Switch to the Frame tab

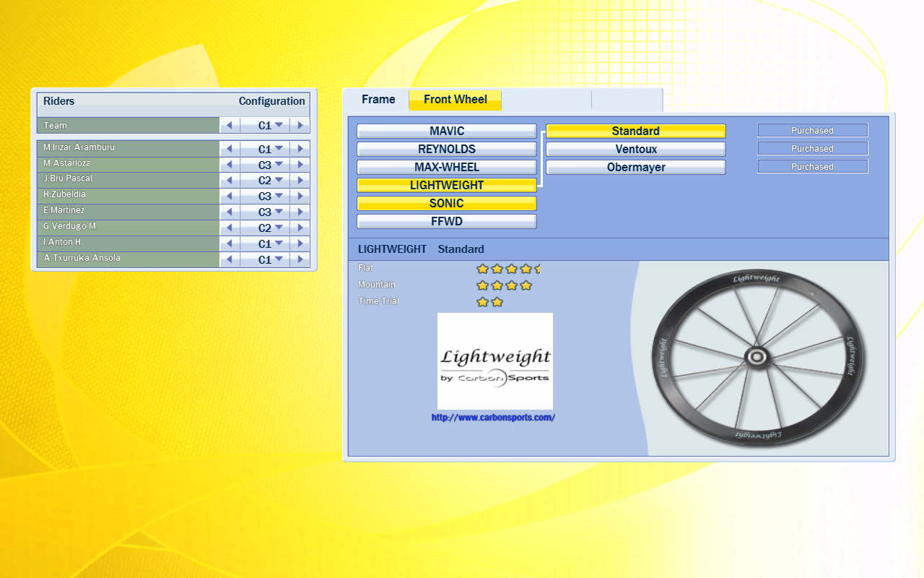pos(378,100)
